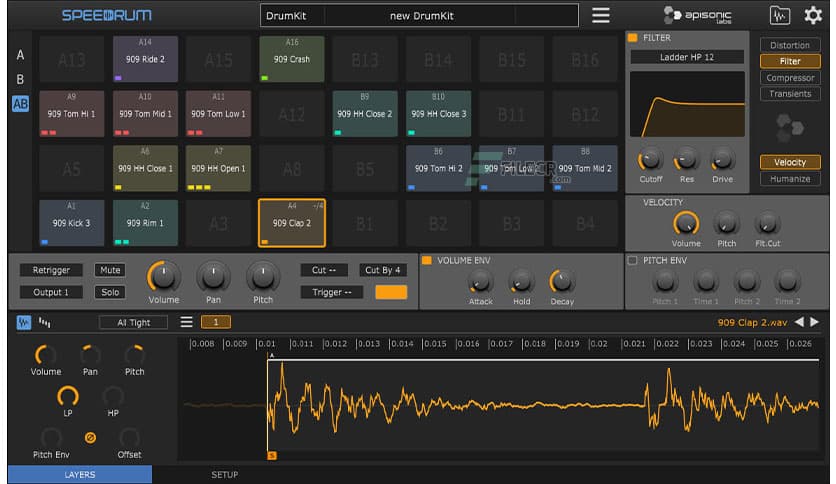The image size is (836, 484).
Task: Open the Output 1 dropdown
Action: [x=51, y=292]
